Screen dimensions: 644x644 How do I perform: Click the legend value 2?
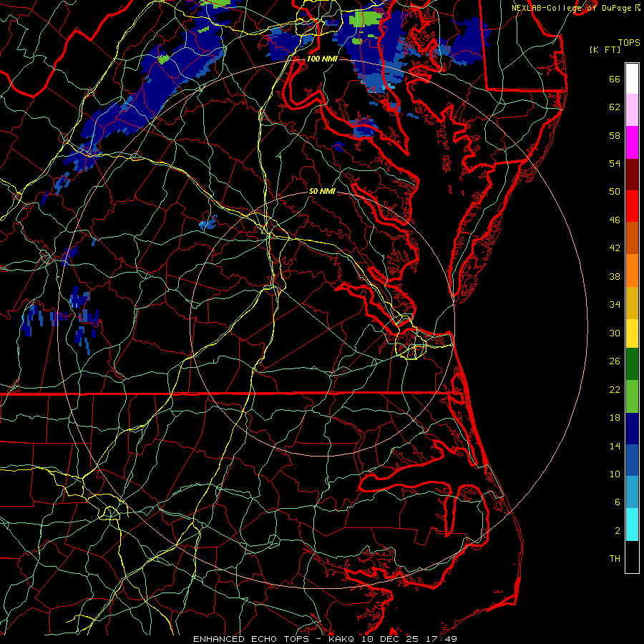coord(618,531)
